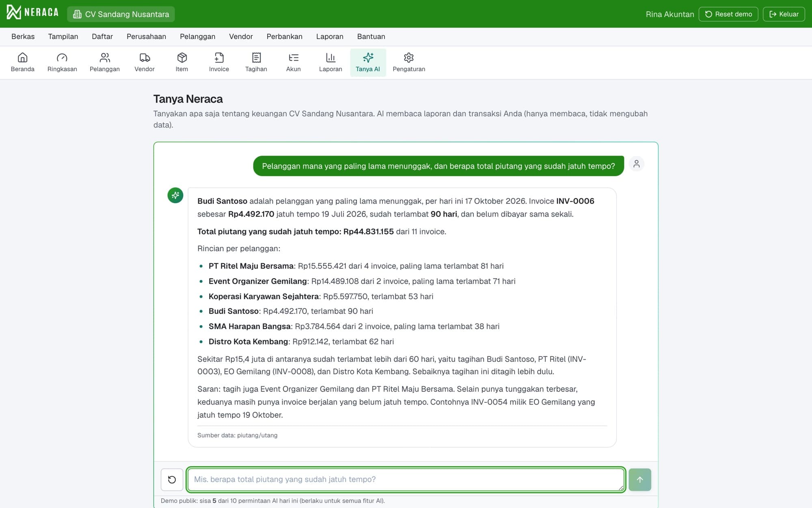Viewport: 812px width, 508px height.
Task: Click the Reset demo button
Action: [728, 14]
